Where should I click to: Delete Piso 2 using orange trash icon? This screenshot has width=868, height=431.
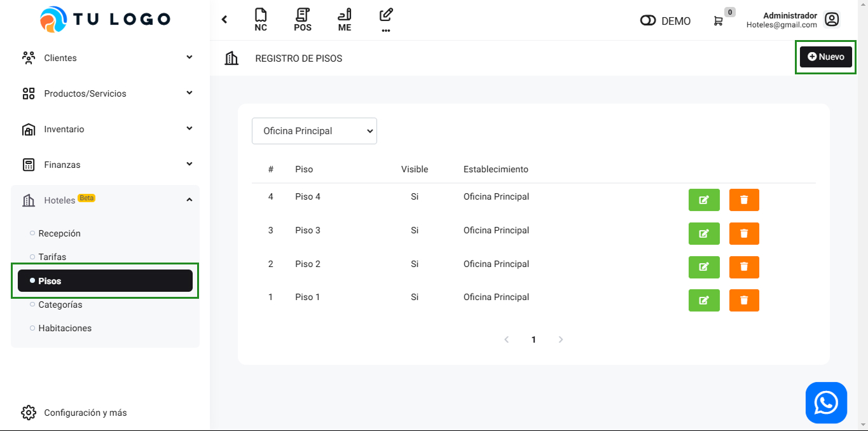(744, 267)
